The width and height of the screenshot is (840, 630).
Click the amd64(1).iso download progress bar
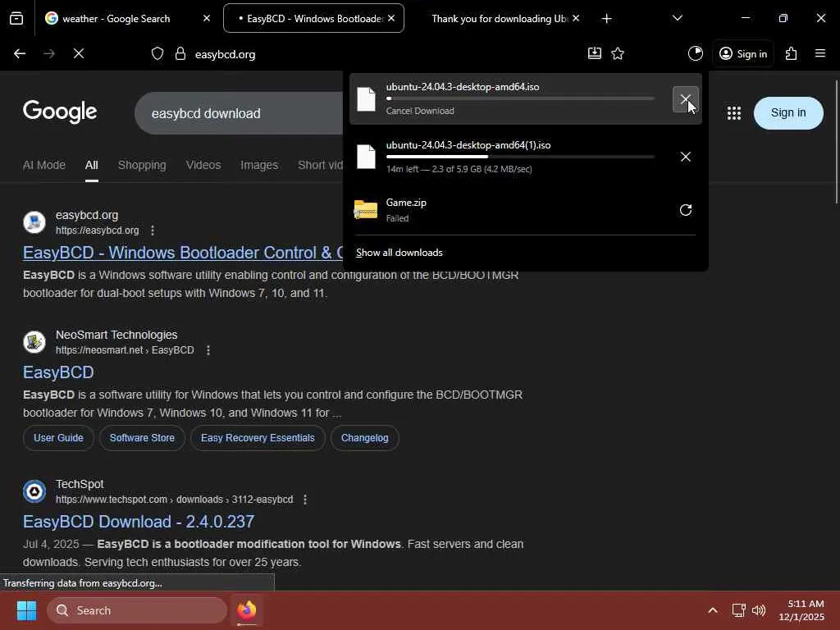519,157
